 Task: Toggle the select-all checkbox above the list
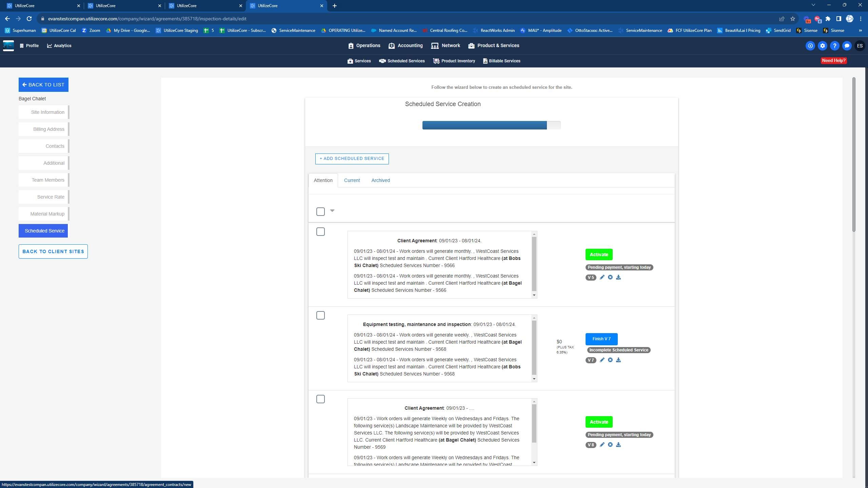[320, 211]
